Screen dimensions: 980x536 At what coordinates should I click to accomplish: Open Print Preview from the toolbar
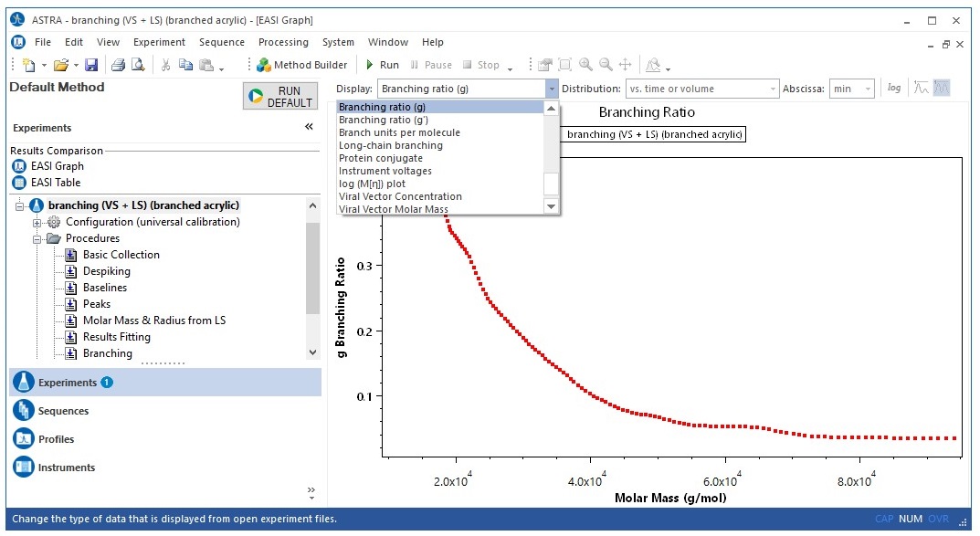138,64
